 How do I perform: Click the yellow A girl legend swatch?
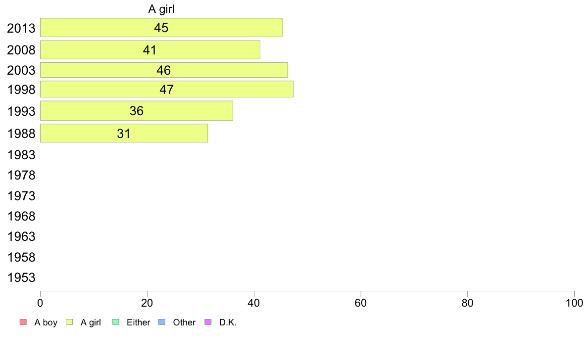pos(69,322)
